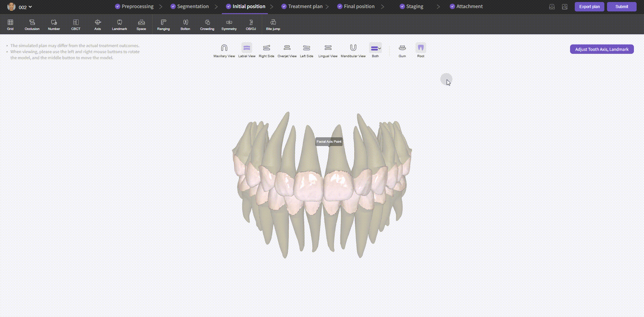Switch to Maxillary View
Viewport: 644px width, 317px height.
point(224,51)
